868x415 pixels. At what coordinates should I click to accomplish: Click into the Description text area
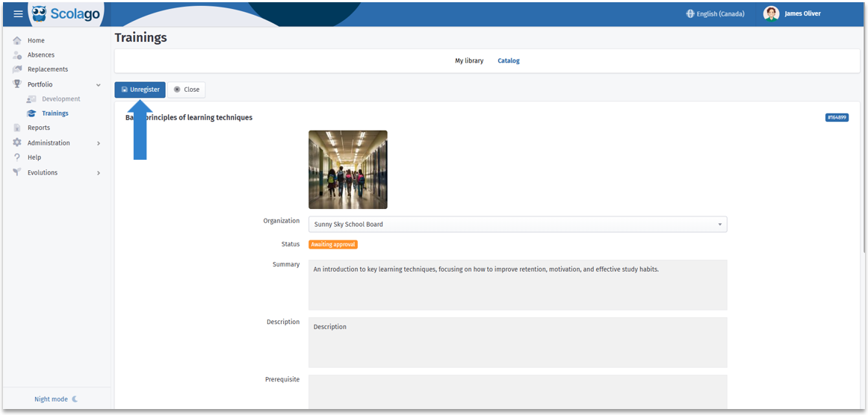click(518, 343)
